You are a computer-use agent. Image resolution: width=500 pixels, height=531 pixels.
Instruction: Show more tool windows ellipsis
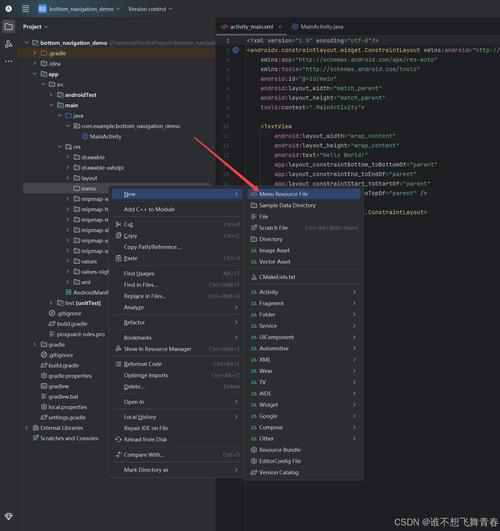pos(9,61)
